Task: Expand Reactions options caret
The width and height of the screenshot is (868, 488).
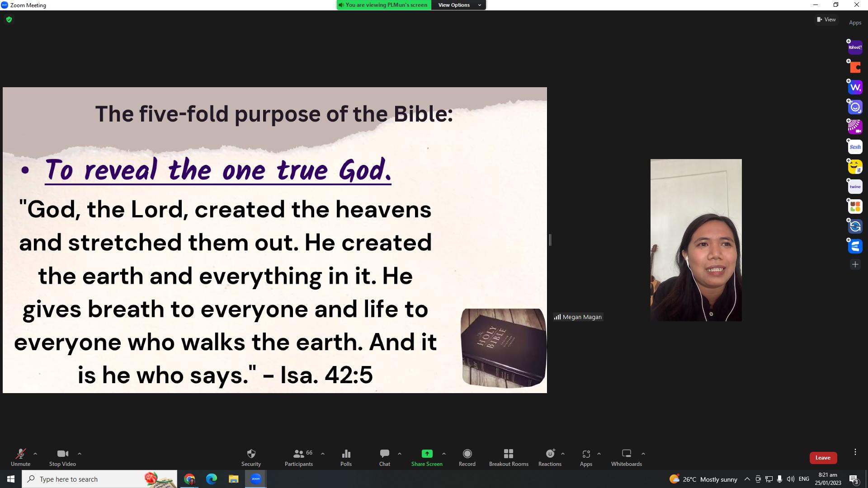Action: click(563, 454)
